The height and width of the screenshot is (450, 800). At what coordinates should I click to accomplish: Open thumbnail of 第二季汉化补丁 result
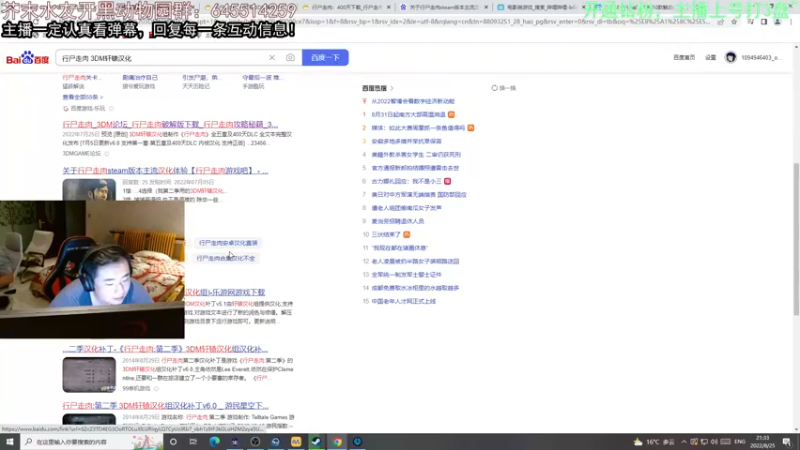click(89, 374)
